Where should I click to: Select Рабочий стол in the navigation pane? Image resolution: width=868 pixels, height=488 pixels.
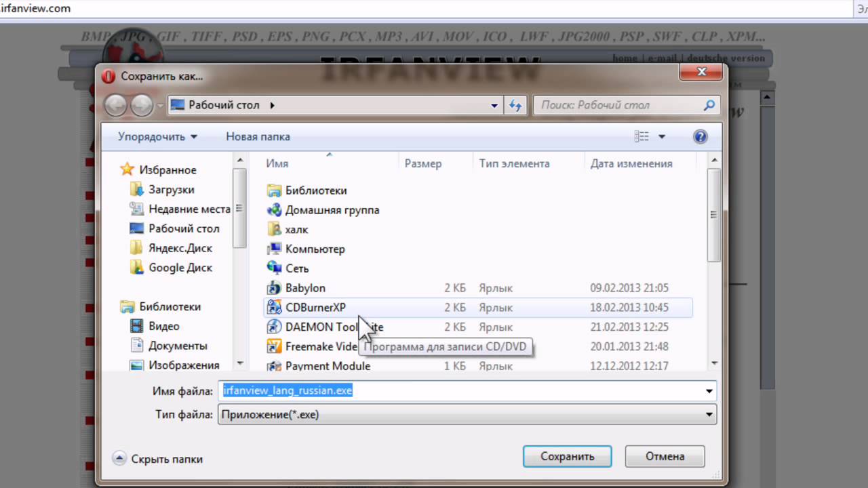point(184,228)
